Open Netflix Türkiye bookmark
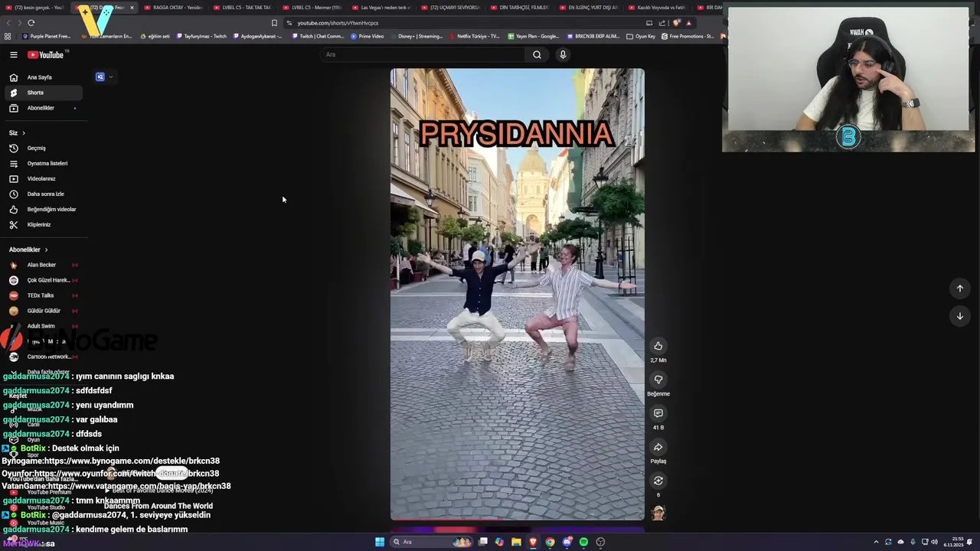 (x=474, y=36)
